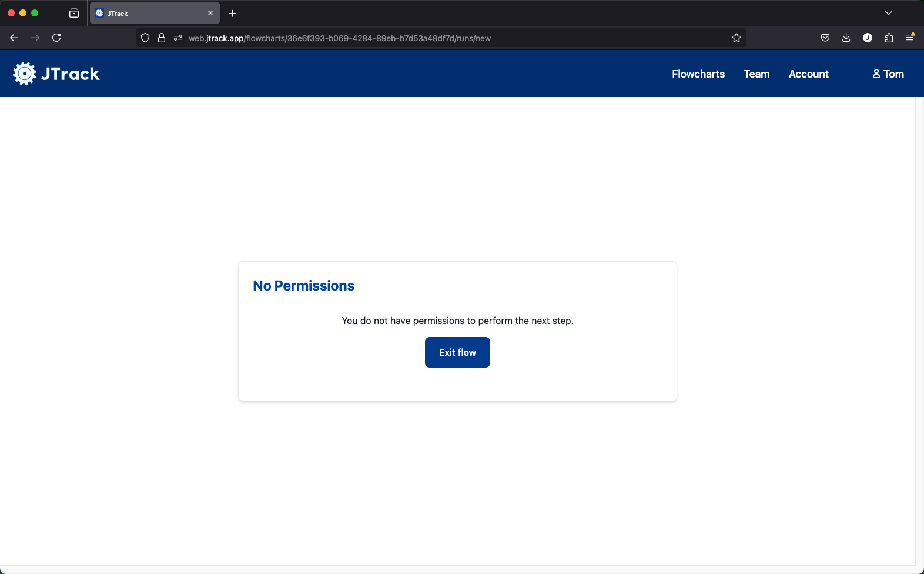Open the Flowcharts nav item

(x=698, y=74)
